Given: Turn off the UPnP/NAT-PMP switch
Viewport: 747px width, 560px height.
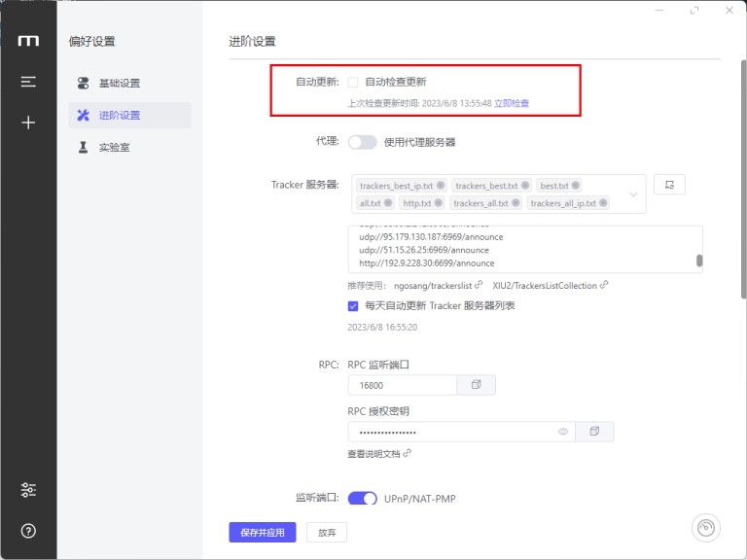Looking at the screenshot, I should pos(363,498).
